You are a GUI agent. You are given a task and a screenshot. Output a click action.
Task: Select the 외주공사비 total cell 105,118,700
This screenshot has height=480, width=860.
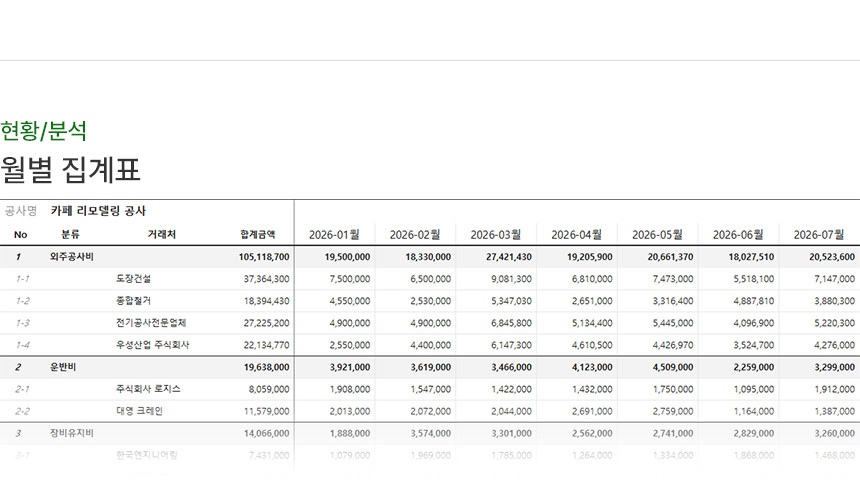click(264, 257)
